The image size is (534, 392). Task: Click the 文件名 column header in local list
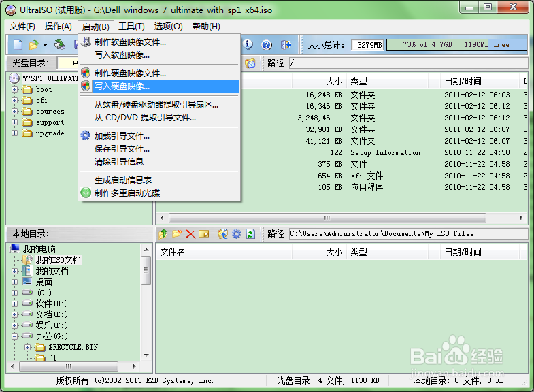pos(224,252)
